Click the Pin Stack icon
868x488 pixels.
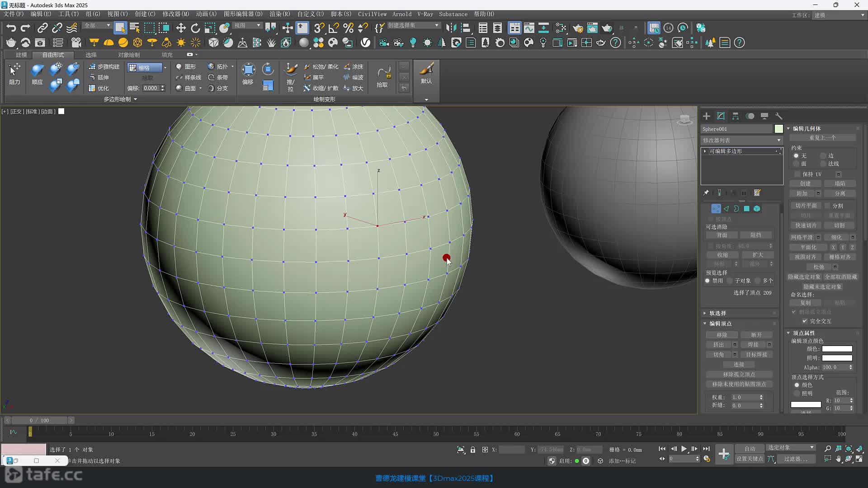[706, 193]
